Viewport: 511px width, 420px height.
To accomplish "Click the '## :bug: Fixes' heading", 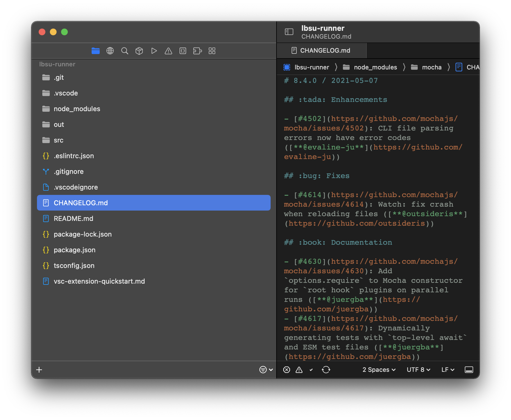I will pos(317,176).
